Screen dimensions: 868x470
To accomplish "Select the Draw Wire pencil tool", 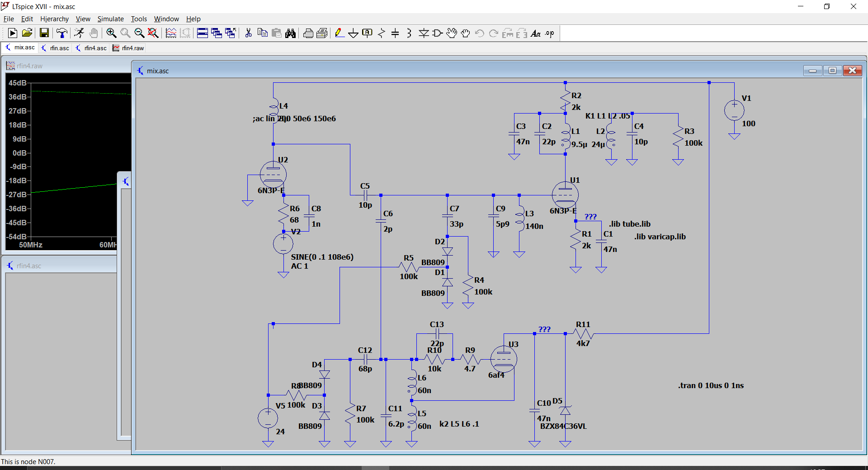I will tap(340, 33).
